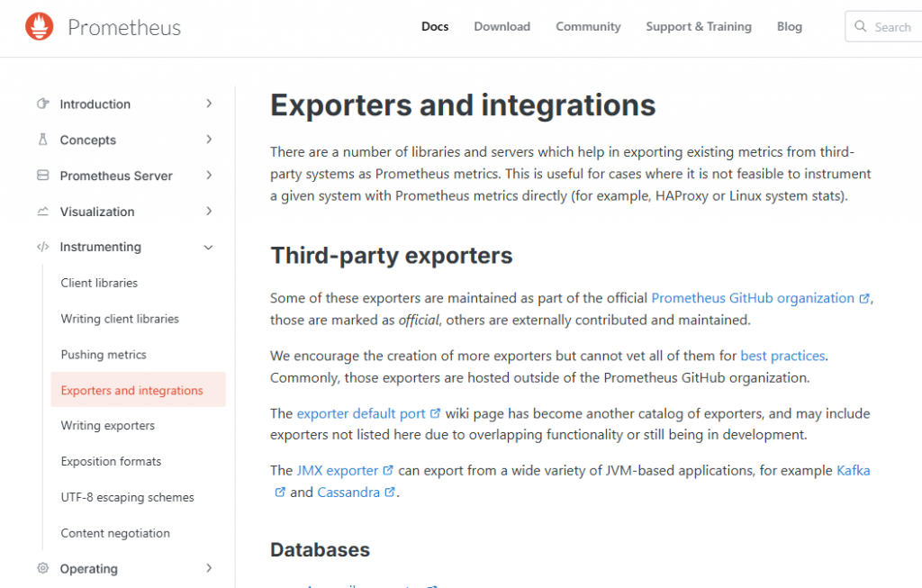Select Writing exporters in sidebar
The height and width of the screenshot is (588, 922).
108,425
